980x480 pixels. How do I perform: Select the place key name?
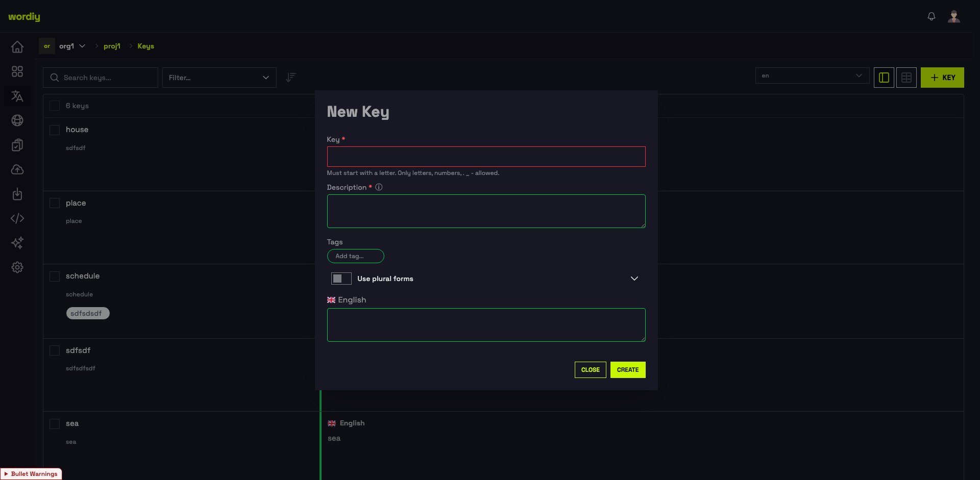pos(76,203)
